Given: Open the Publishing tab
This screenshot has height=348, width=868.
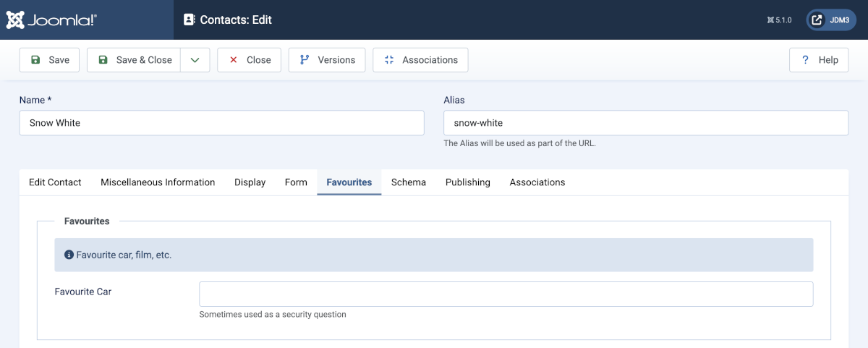Looking at the screenshot, I should [x=467, y=182].
